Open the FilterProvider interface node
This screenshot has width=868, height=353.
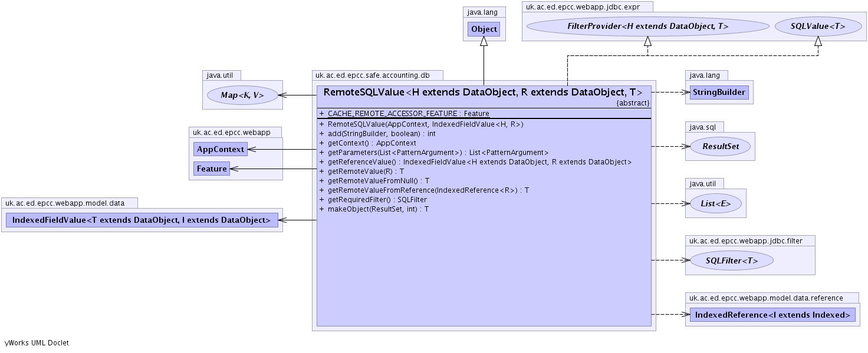click(647, 27)
